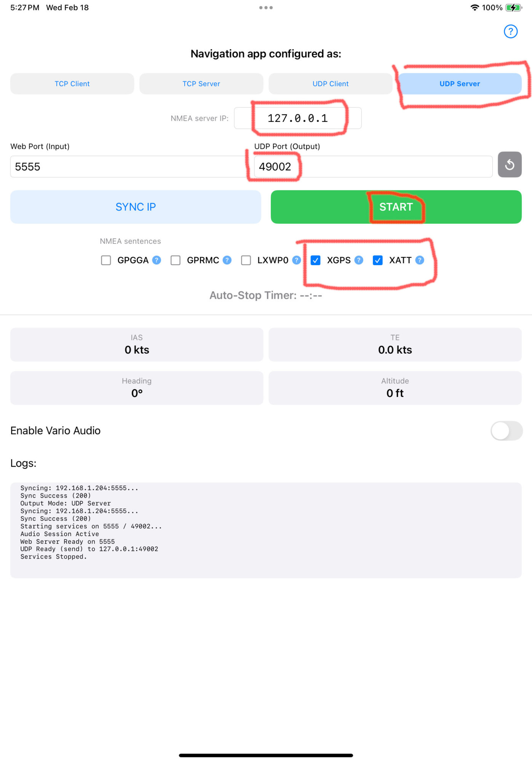Select the UDP Client tab

point(330,84)
